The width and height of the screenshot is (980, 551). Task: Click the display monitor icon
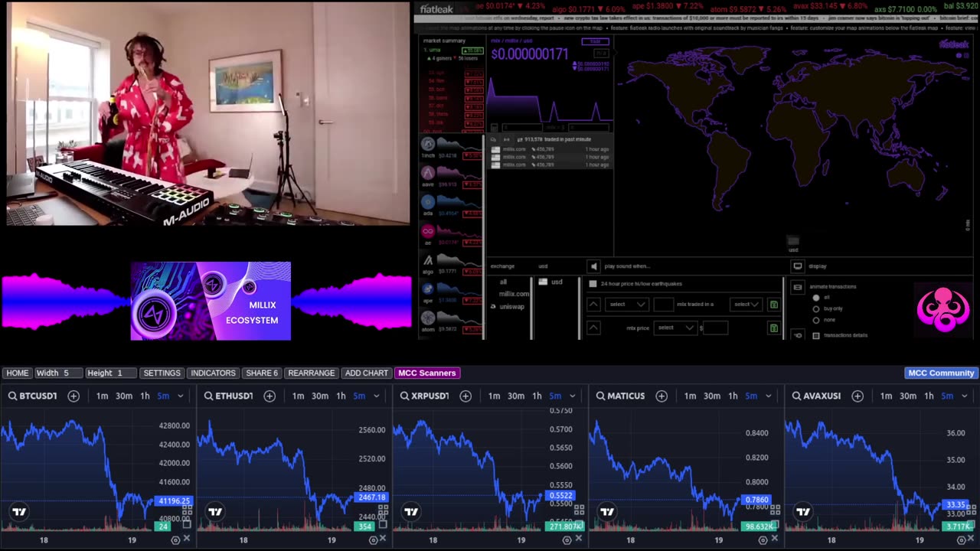[797, 266]
